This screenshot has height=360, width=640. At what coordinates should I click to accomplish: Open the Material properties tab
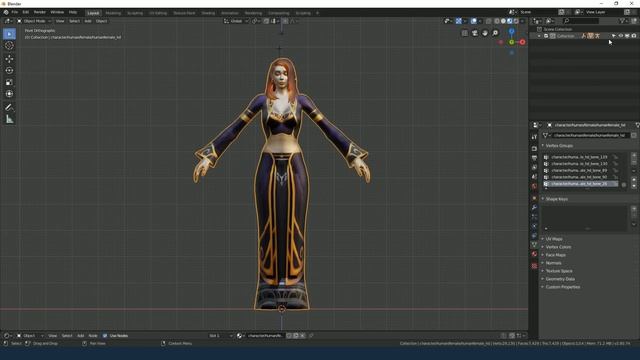tap(534, 254)
